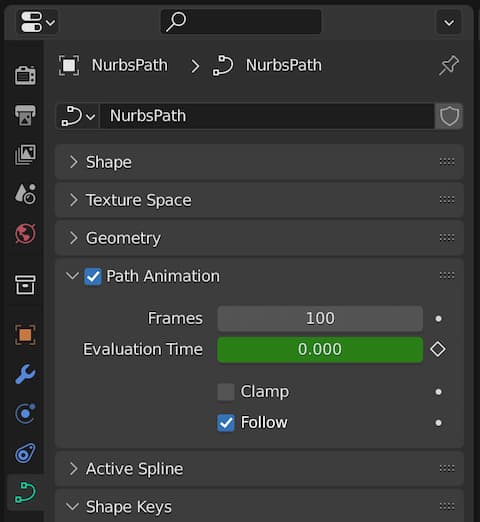This screenshot has height=522, width=480.
Task: Open the curve data-block browse dropdown
Action: 78,116
